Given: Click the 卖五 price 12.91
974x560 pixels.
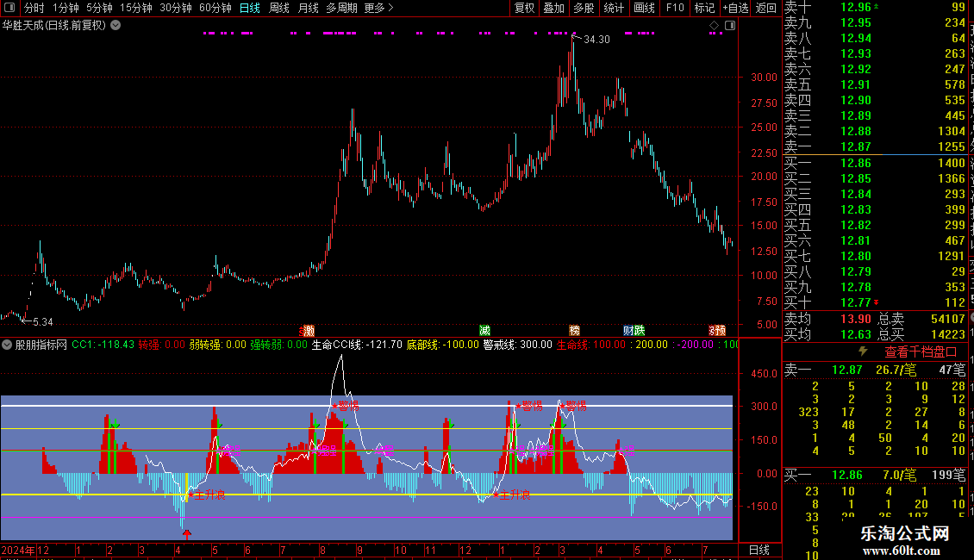Looking at the screenshot, I should point(856,84).
